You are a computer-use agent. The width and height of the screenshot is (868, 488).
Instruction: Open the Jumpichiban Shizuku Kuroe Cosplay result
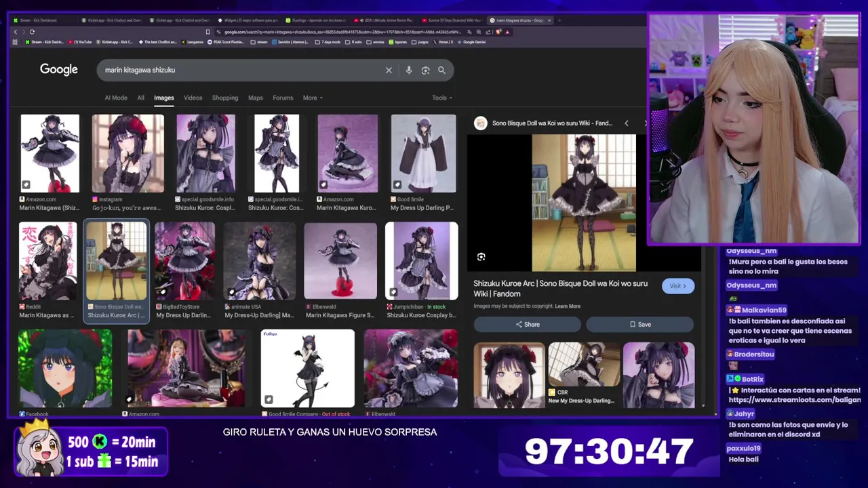pos(421,261)
